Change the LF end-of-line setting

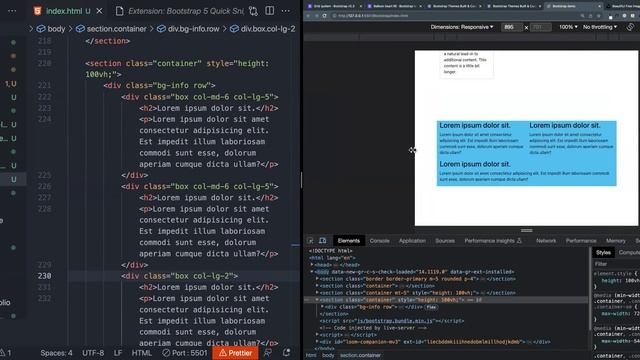pos(118,353)
